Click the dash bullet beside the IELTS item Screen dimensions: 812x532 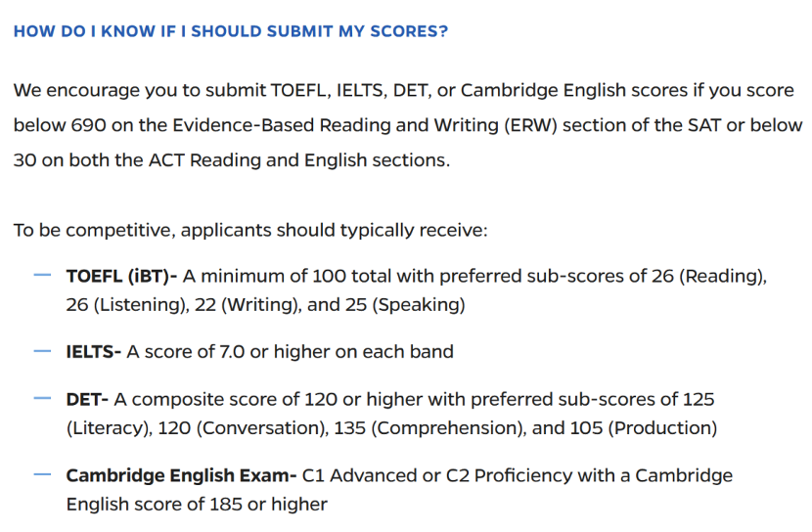tap(42, 352)
